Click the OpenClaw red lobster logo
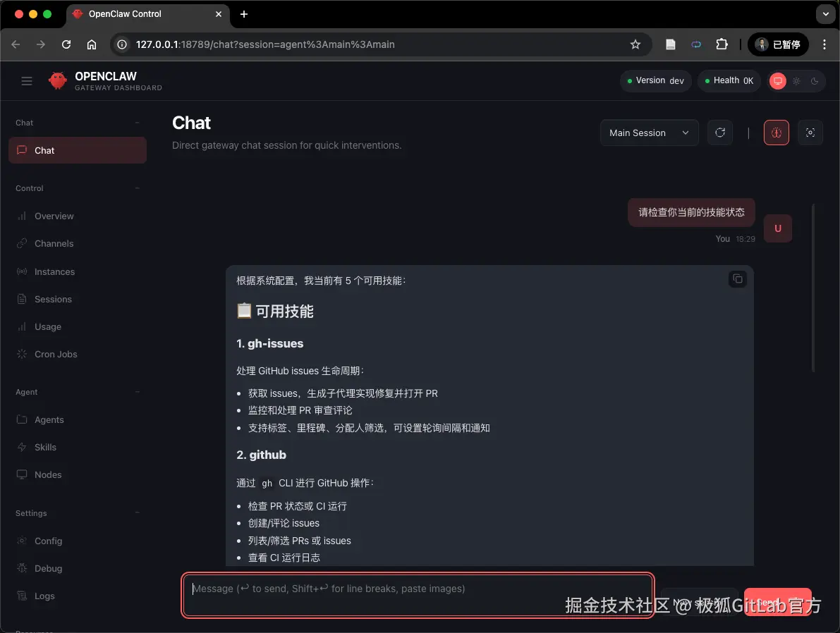Screen dimensions: 840x633 click(x=57, y=81)
